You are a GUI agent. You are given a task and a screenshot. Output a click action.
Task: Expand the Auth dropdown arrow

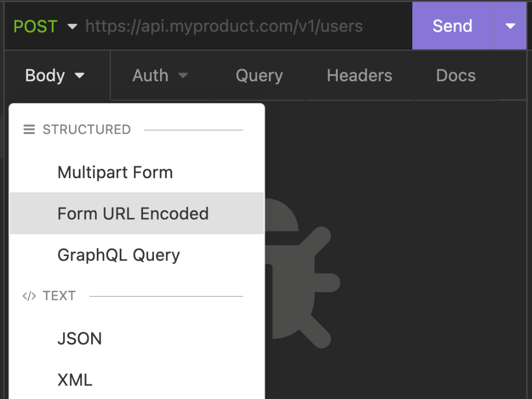tap(183, 76)
